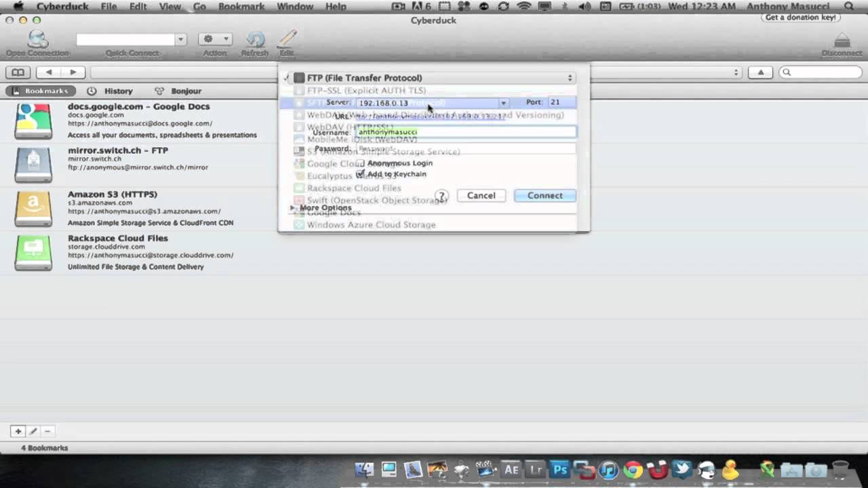
Task: Select the Bookmarks tab
Action: [41, 91]
